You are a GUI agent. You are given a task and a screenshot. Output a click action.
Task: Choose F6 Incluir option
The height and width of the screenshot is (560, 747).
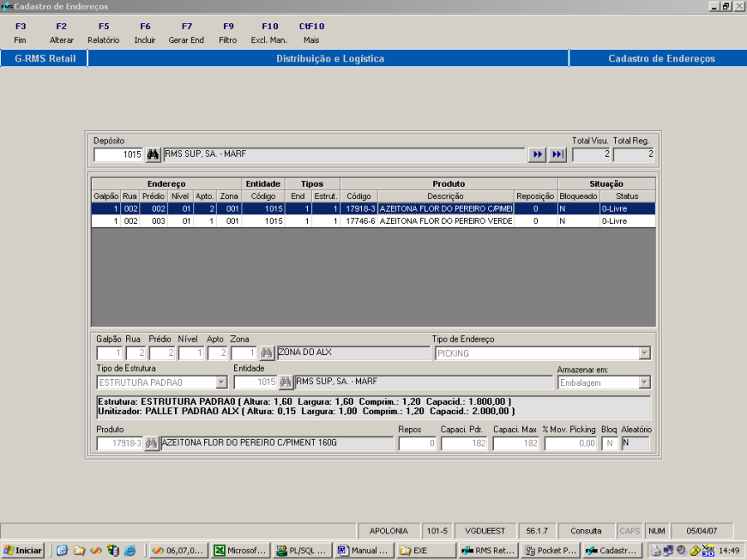point(144,33)
